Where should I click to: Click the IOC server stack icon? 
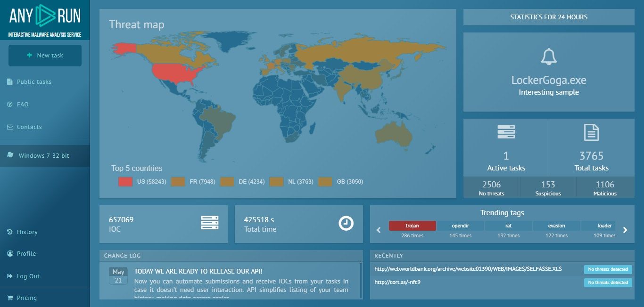coord(209,223)
